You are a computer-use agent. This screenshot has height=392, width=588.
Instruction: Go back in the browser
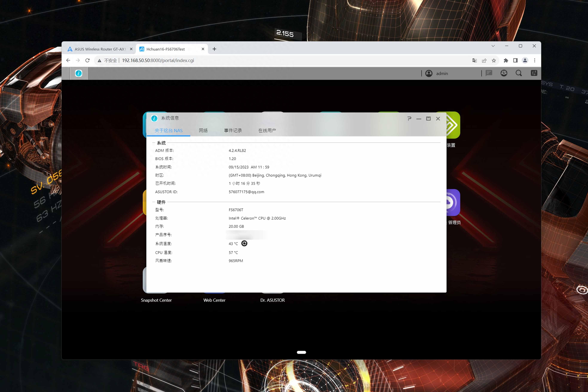click(68, 61)
